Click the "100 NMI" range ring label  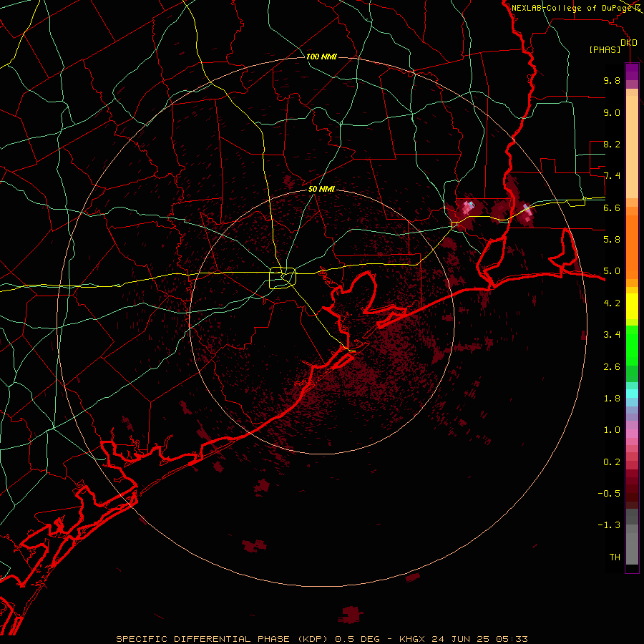tap(321, 57)
